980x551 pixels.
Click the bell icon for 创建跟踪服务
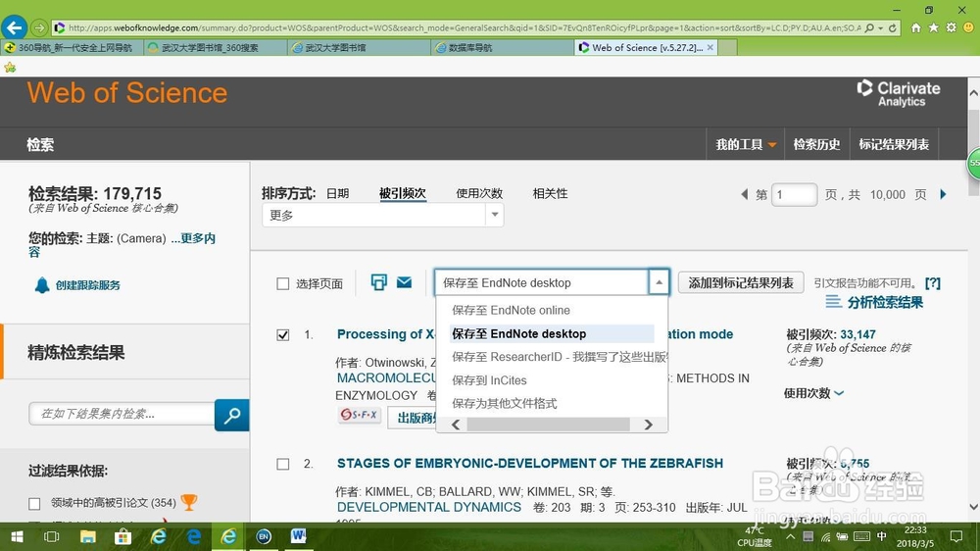(42, 285)
